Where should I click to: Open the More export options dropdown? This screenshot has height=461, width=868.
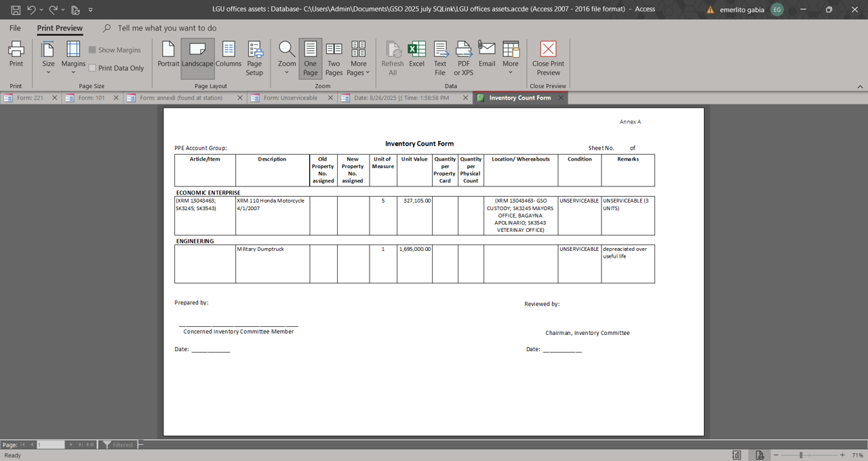511,59
